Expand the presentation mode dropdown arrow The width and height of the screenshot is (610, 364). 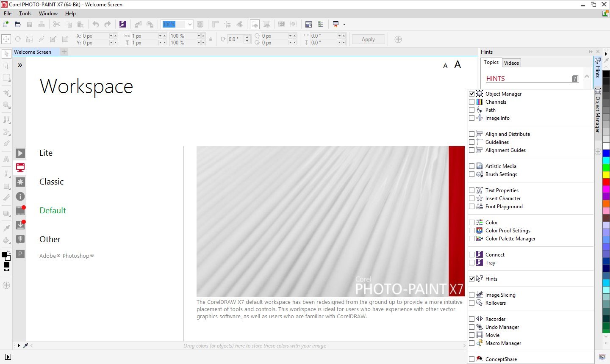click(344, 24)
